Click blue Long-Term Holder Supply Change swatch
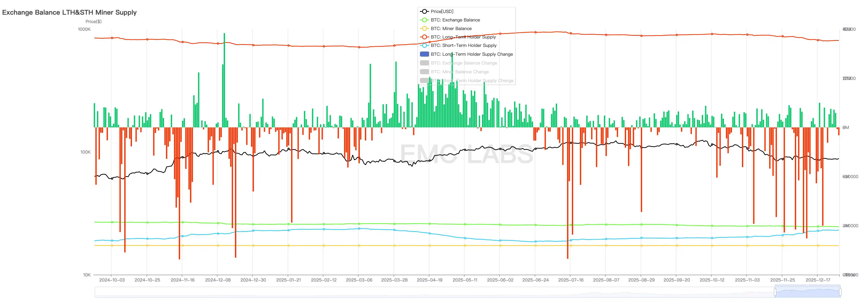The image size is (868, 305). point(424,54)
